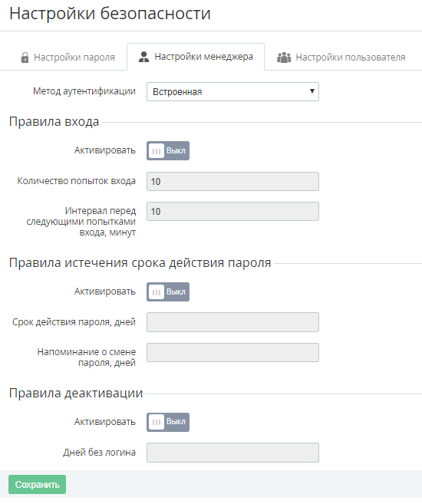This screenshot has width=422, height=504.
Task: Open the Метод аутентификации dropdown
Action: tap(232, 91)
